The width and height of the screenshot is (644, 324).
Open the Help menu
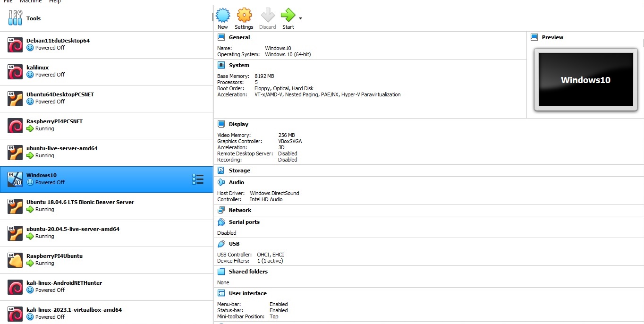click(55, 1)
